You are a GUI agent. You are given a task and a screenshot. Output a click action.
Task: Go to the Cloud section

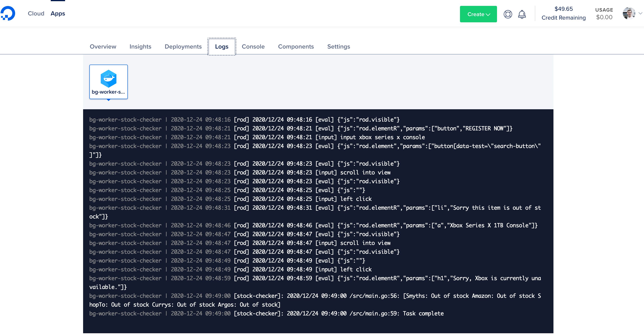[36, 14]
